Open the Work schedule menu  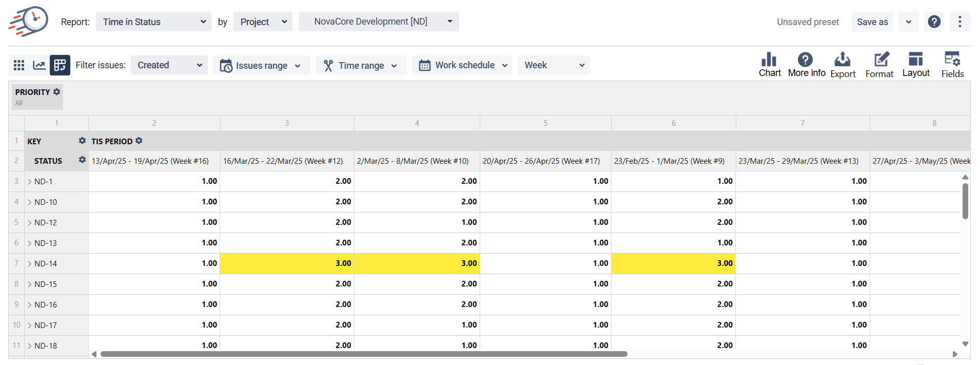(462, 65)
